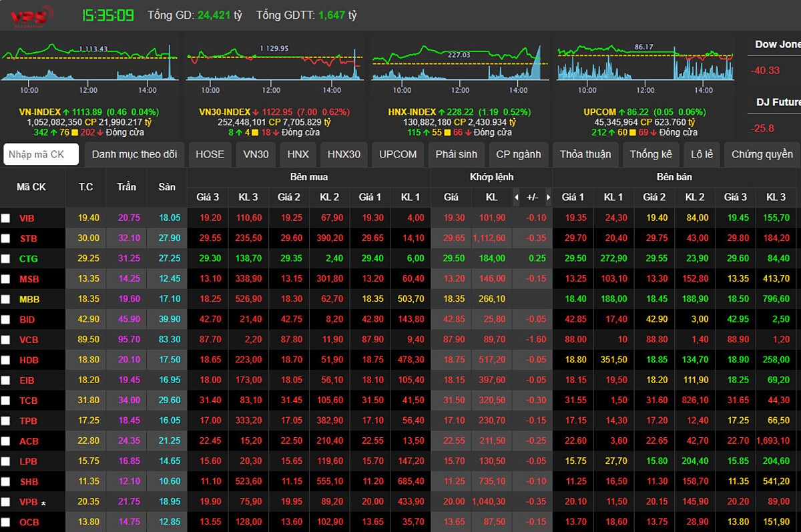Open the MBB stock symbol link

click(29, 299)
